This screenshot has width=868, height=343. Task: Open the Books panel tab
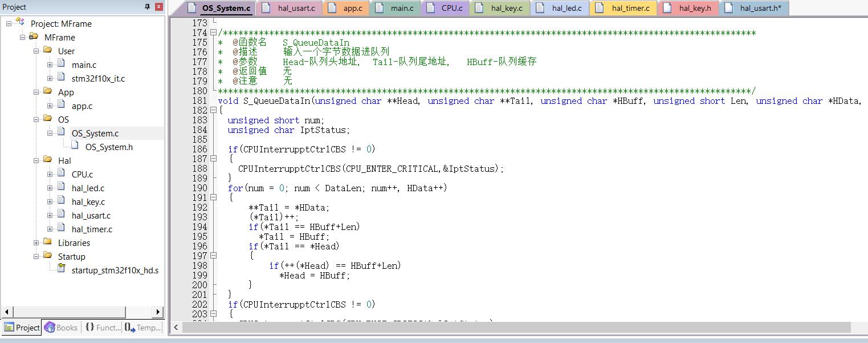tap(61, 328)
